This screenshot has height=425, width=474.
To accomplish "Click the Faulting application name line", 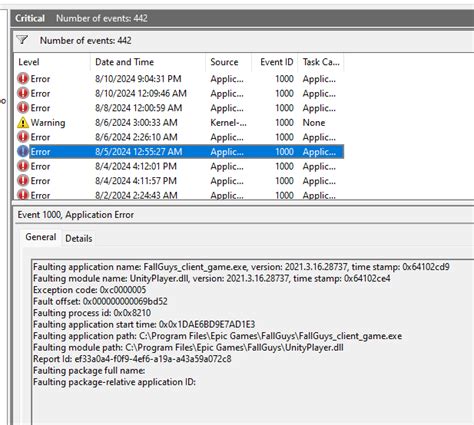I will point(241,267).
